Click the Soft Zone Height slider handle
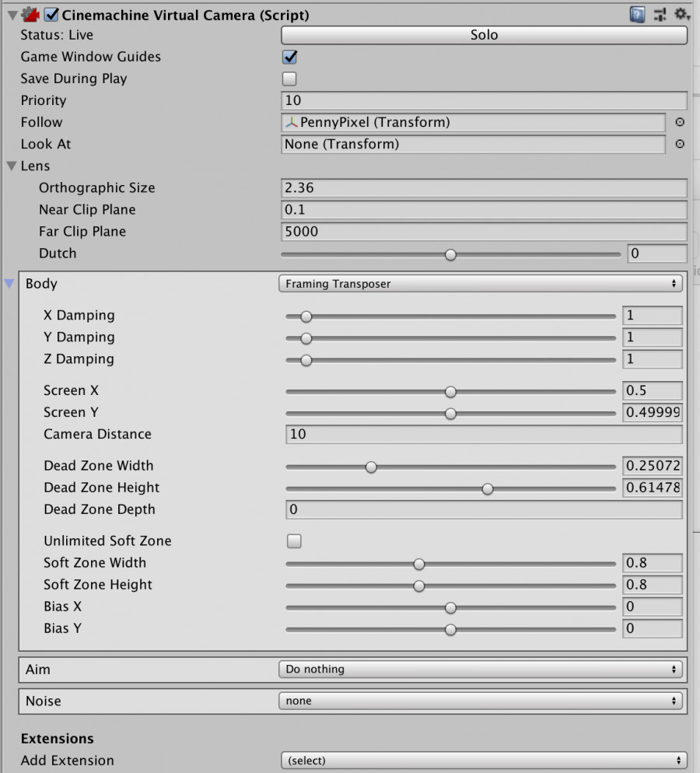 419,586
